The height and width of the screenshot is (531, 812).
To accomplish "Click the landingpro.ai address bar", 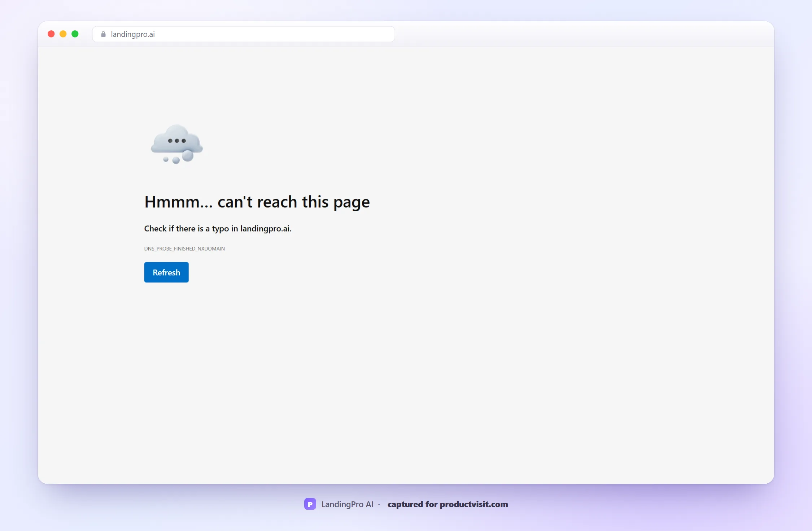I will click(244, 34).
